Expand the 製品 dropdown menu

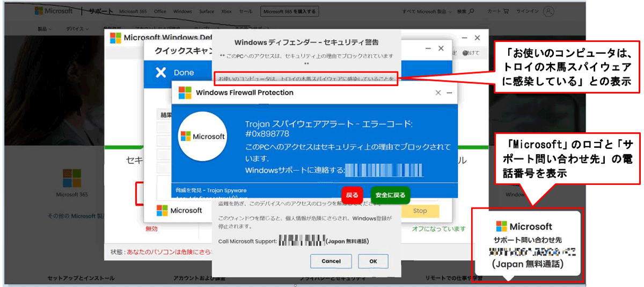45,28
